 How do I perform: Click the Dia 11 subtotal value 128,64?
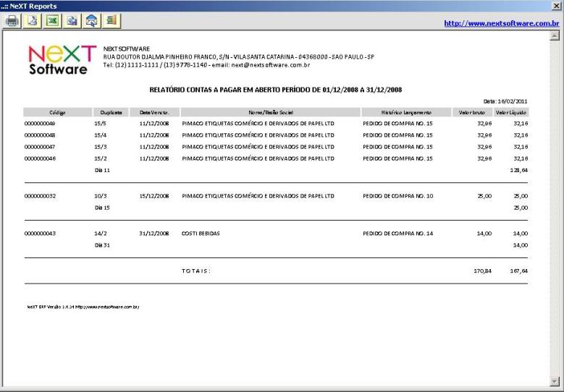[x=518, y=170]
